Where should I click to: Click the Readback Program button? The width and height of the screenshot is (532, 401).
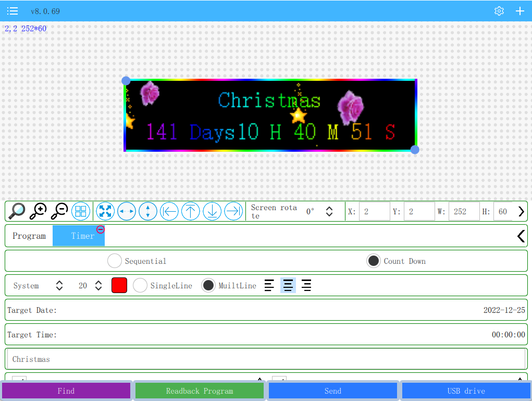(199, 391)
